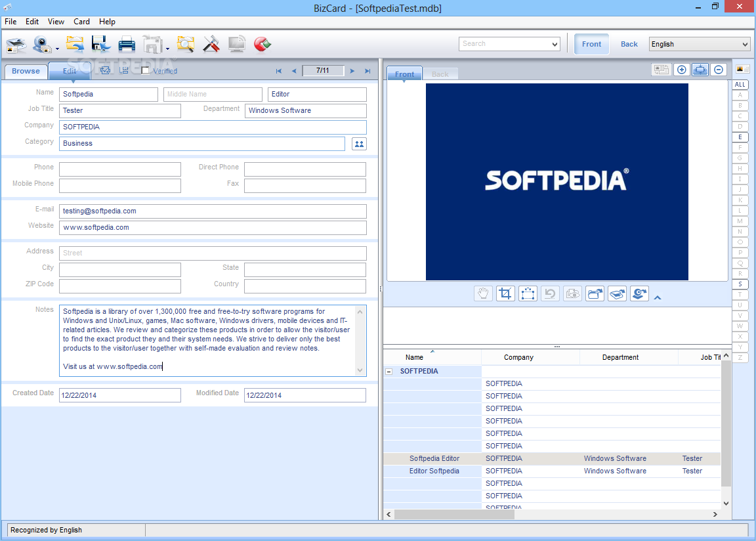Toggle the Verified checkbox
Screen dimensions: 756x541
pos(145,70)
